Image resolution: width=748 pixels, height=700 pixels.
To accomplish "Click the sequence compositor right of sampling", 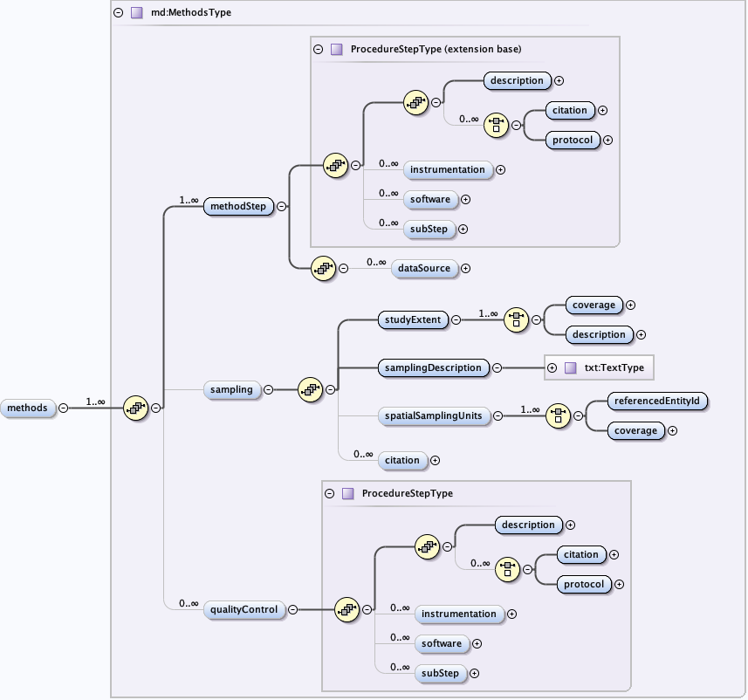I will pos(311,390).
